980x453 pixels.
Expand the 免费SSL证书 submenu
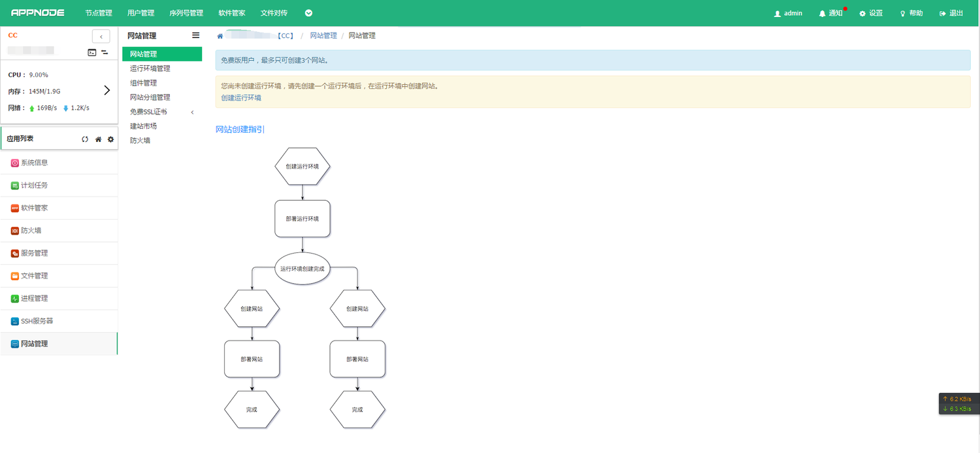tap(192, 112)
